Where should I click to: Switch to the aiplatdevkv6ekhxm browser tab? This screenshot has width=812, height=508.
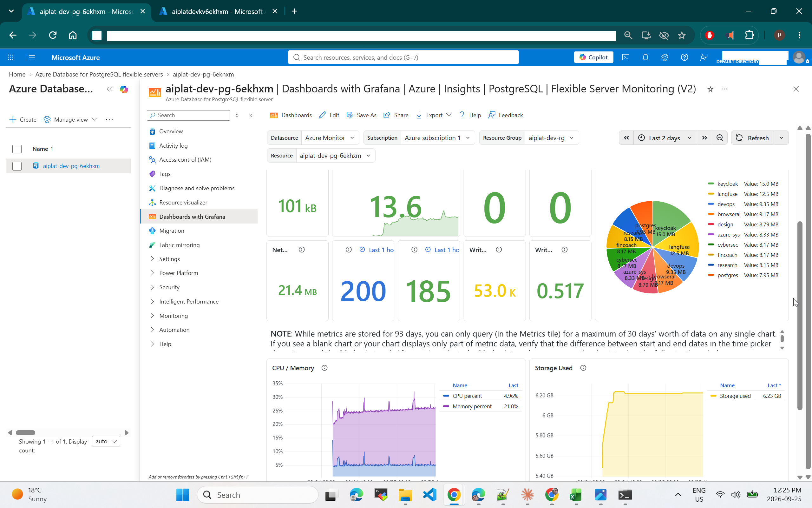(x=217, y=11)
